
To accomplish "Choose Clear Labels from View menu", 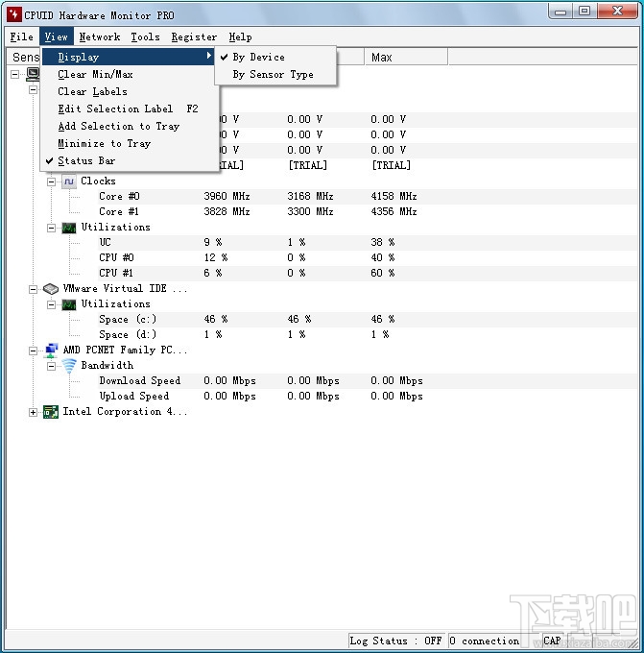I will click(x=130, y=91).
